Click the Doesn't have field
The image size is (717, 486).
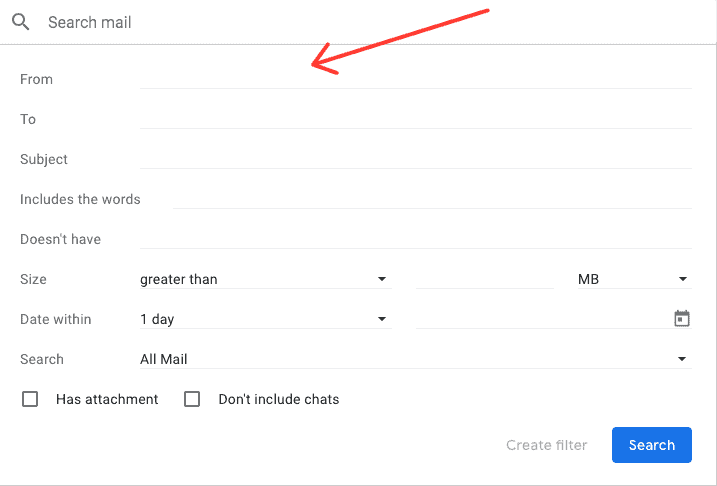pos(415,238)
